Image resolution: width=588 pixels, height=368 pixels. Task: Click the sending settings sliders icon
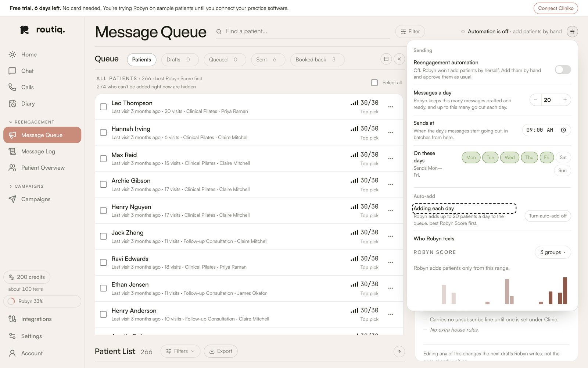point(572,32)
